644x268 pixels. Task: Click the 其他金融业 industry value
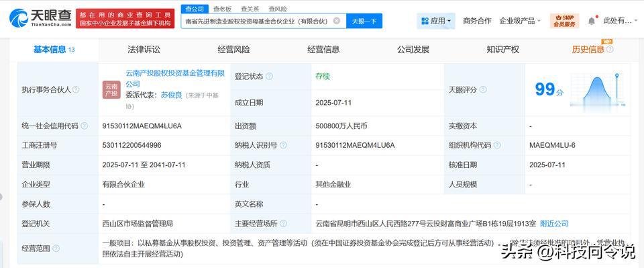(333, 185)
